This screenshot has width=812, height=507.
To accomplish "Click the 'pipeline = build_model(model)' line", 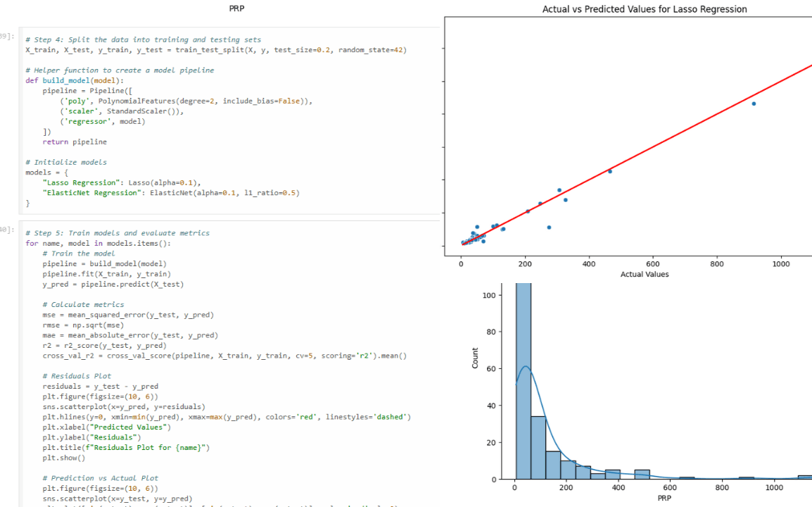I will click(x=105, y=263).
